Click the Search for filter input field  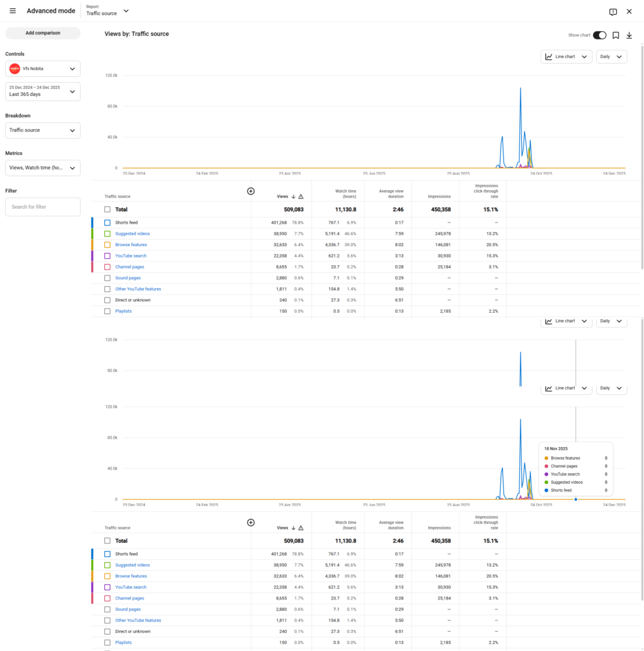point(43,207)
